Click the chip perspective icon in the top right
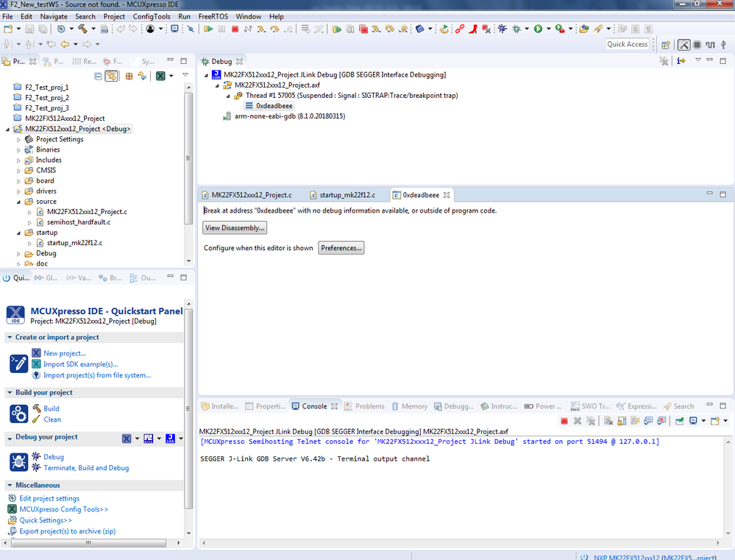The height and width of the screenshot is (560, 735). point(697,45)
